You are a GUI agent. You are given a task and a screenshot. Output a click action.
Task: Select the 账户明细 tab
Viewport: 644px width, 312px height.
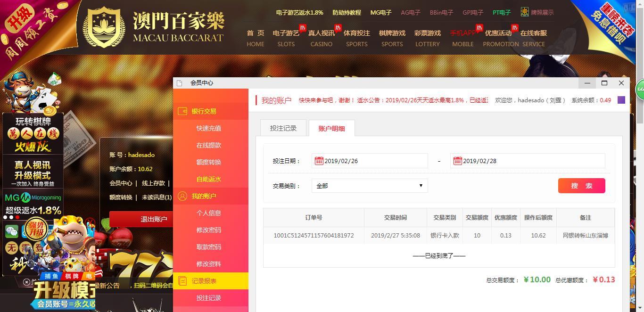coord(331,128)
